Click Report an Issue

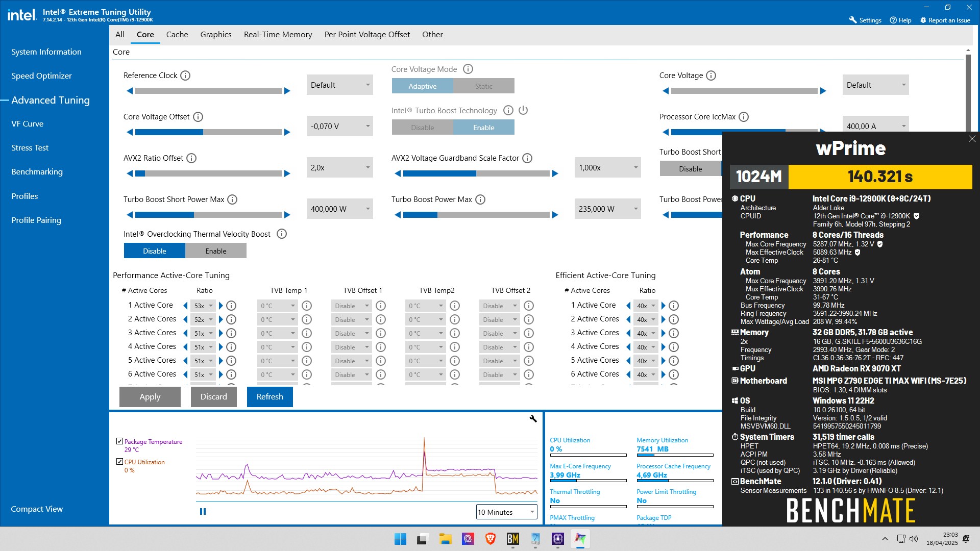tap(945, 20)
